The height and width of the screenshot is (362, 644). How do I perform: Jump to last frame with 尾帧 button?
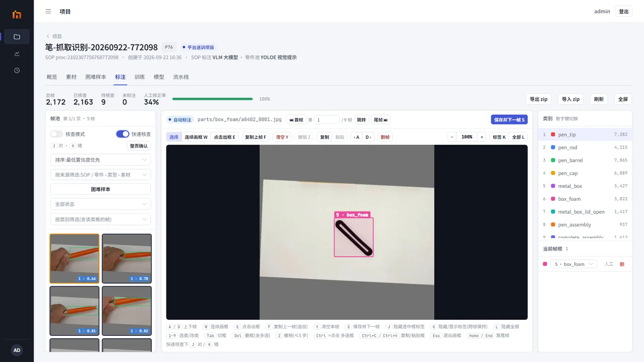pyautogui.click(x=380, y=119)
